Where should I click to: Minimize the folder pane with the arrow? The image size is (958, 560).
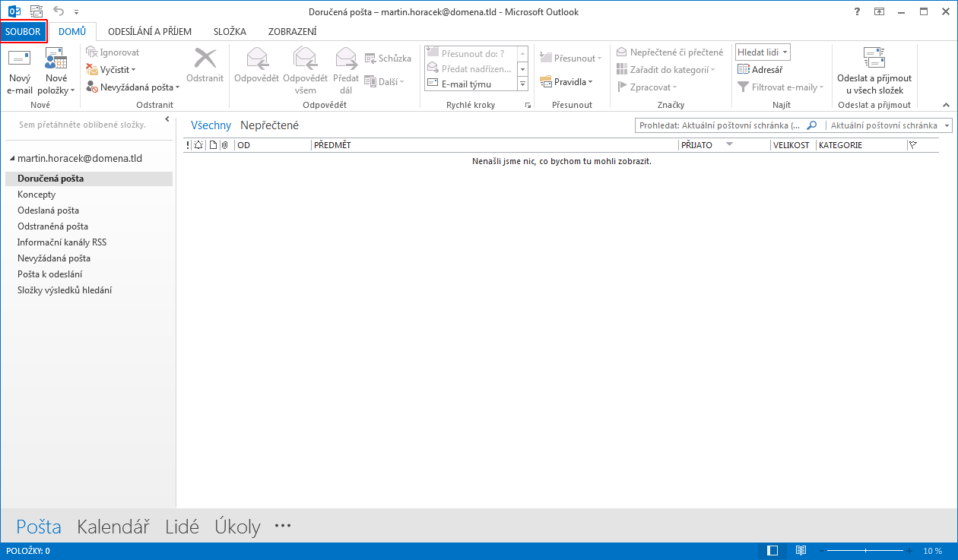[x=167, y=120]
